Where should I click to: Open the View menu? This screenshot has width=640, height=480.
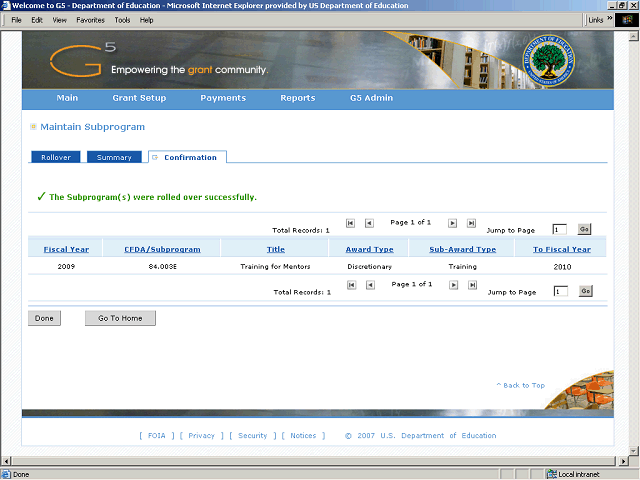coord(60,20)
